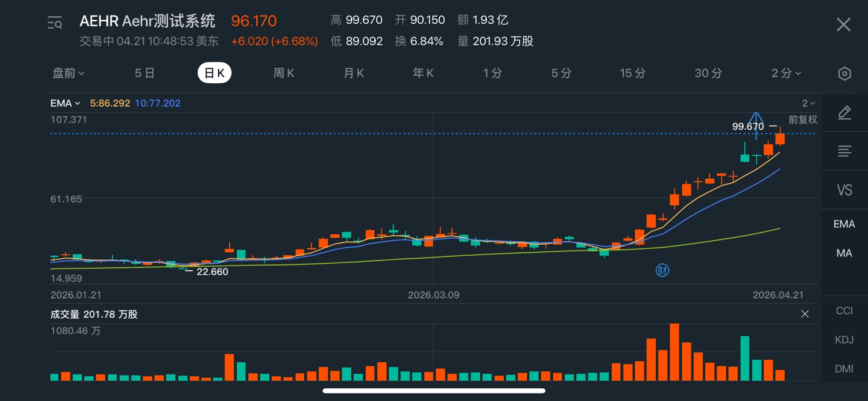Open chart settings hexagon icon
Image resolution: width=868 pixels, height=401 pixels.
[x=844, y=73]
